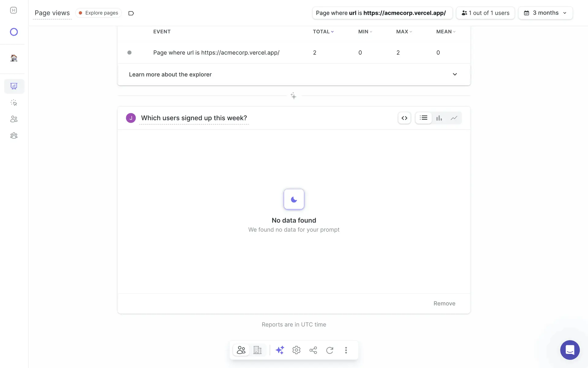Open settings gear in bottom toolbar
Screen dimensions: 588x368
[x=296, y=350]
